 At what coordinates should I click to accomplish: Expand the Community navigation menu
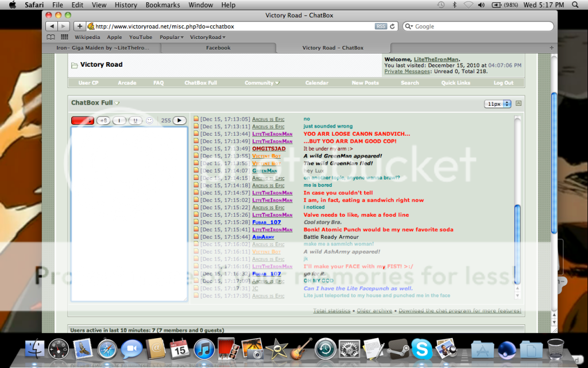pos(261,83)
